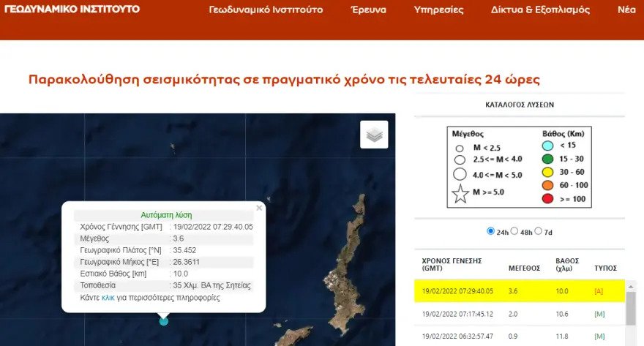The width and height of the screenshot is (644, 346).
Task: Open the Έρευνα menu
Action: tap(369, 10)
